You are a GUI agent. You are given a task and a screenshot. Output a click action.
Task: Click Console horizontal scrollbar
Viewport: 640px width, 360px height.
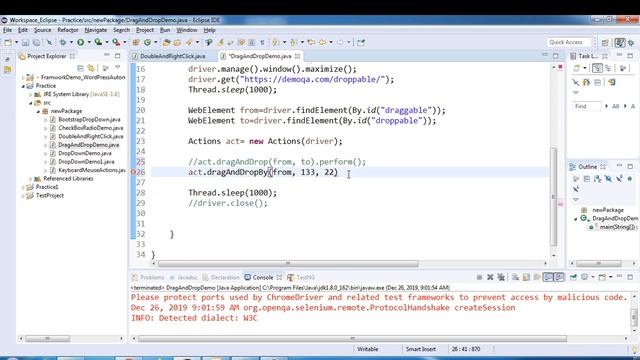(x=352, y=339)
